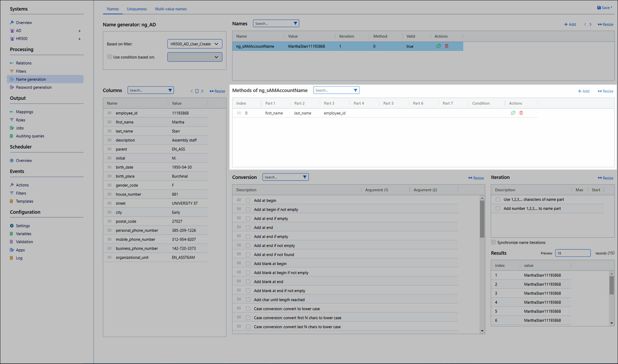Copy the ng_sAMAccountName name entry
Image resolution: width=618 pixels, height=364 pixels.
click(438, 46)
